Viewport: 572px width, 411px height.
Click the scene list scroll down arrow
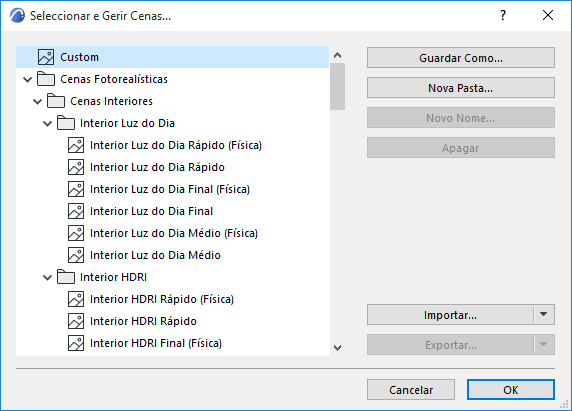[x=337, y=348]
